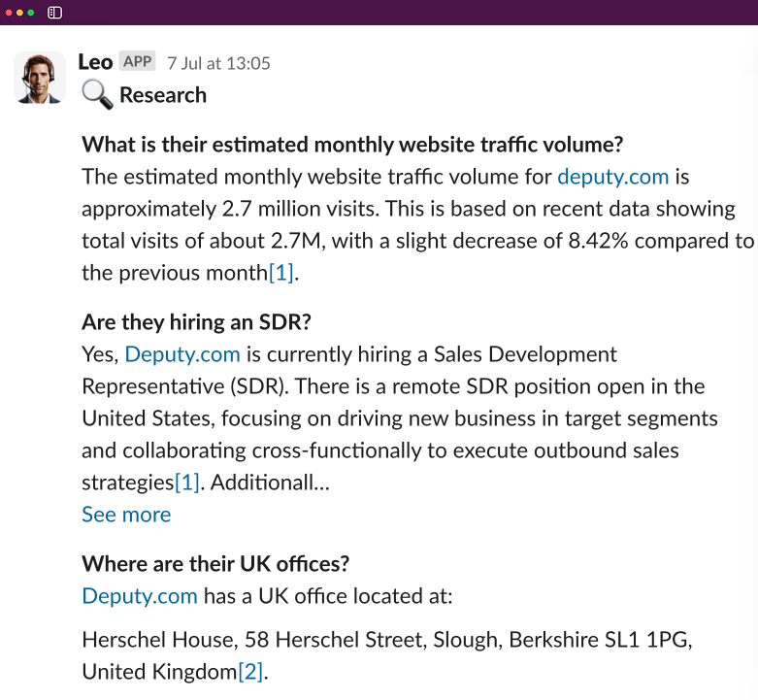Click the red close window button
Screen dimensions: 758x700
coord(9,13)
